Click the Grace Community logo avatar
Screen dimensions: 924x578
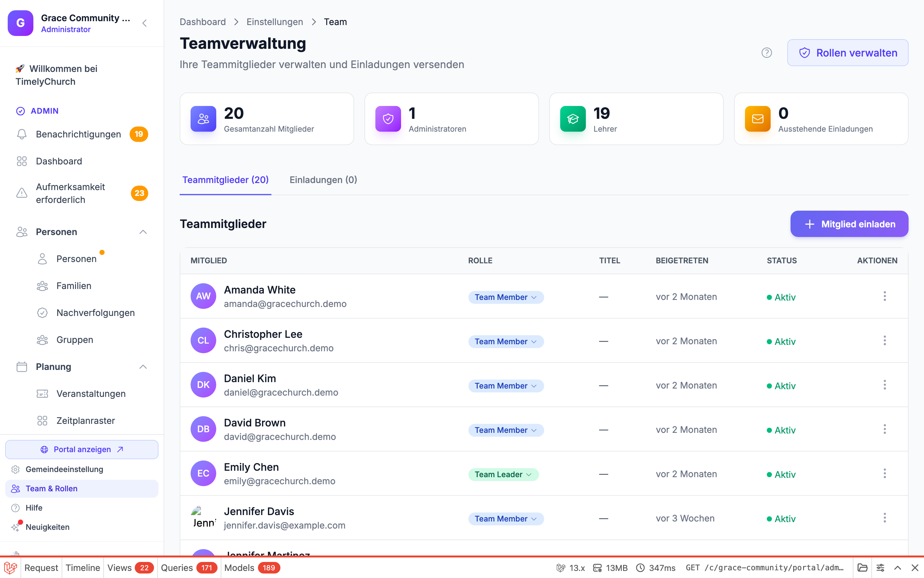click(21, 23)
